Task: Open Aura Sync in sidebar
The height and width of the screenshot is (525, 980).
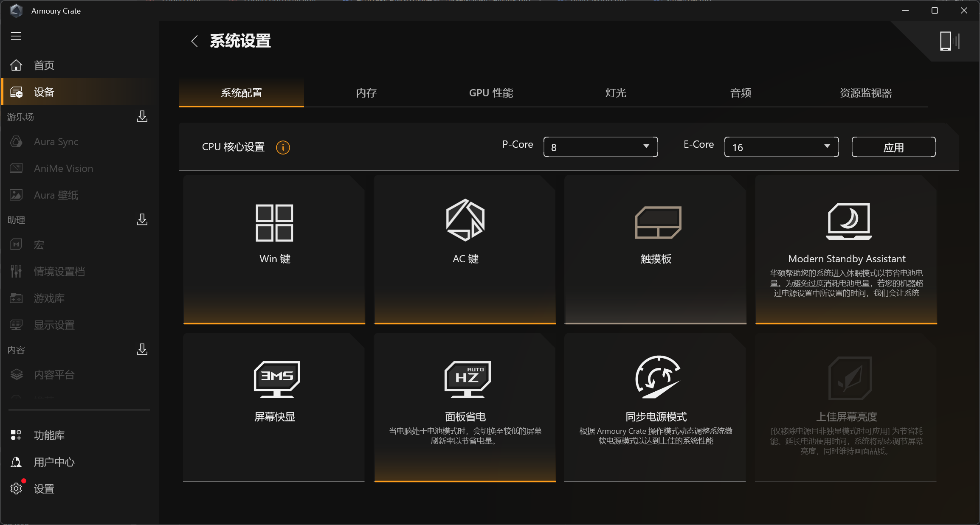Action: pos(80,142)
